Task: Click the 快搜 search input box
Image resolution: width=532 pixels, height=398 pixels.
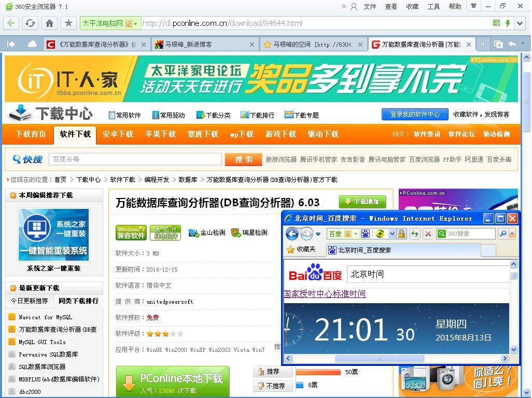Action: (x=135, y=159)
